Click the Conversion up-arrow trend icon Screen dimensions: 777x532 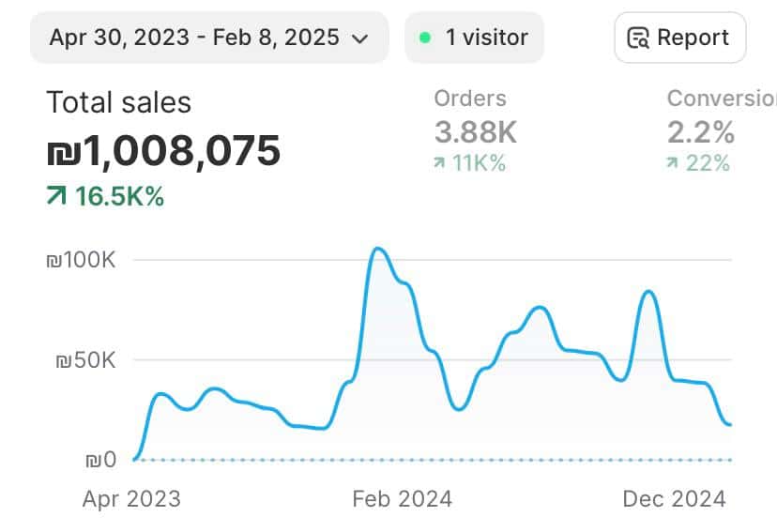click(x=672, y=164)
